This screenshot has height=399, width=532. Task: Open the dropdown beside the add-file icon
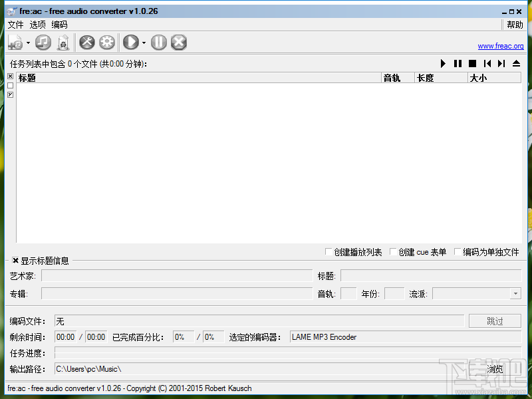point(28,42)
